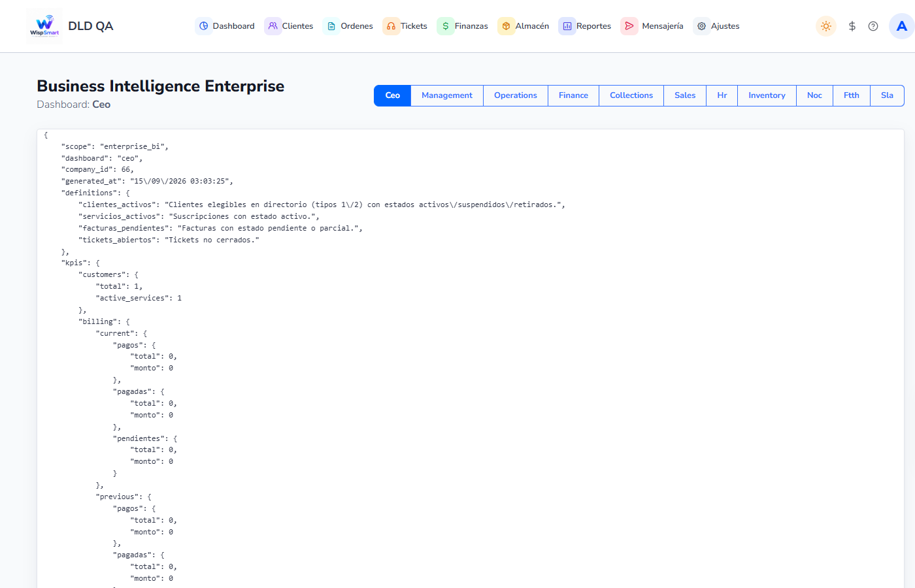915x588 pixels.
Task: Switch to the Finance tab
Action: 573,95
